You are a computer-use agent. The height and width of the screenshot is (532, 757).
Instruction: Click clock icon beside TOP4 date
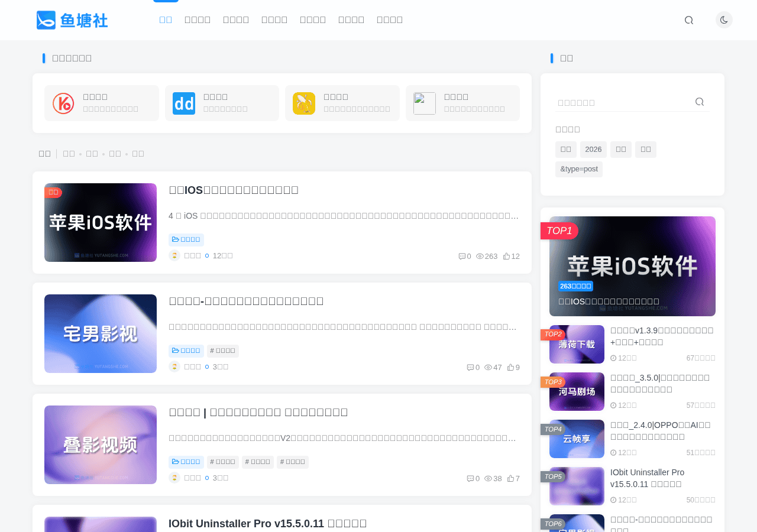tap(613, 453)
